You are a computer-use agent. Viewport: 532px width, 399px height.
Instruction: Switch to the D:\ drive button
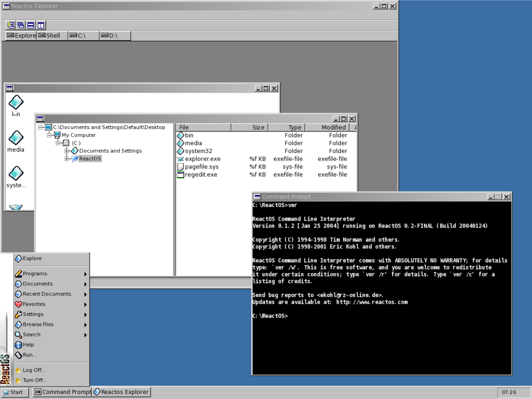[x=115, y=36]
